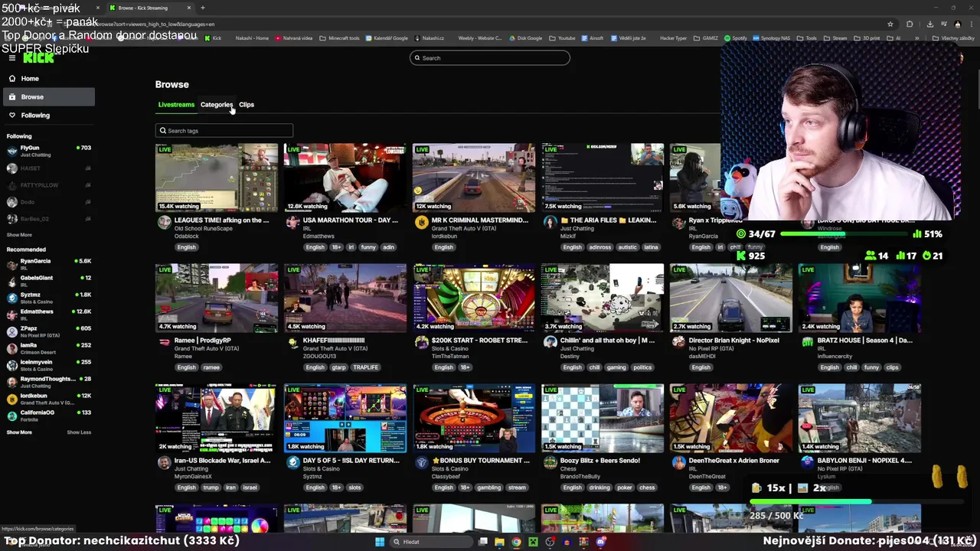Click the chess tag under Boozy Blitz
This screenshot has height=551, width=980.
point(647,487)
